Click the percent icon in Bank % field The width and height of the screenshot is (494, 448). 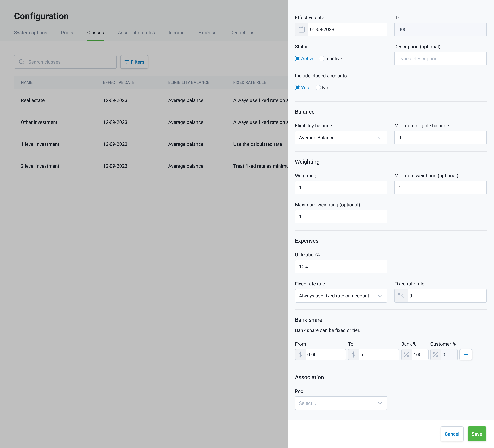tap(406, 355)
